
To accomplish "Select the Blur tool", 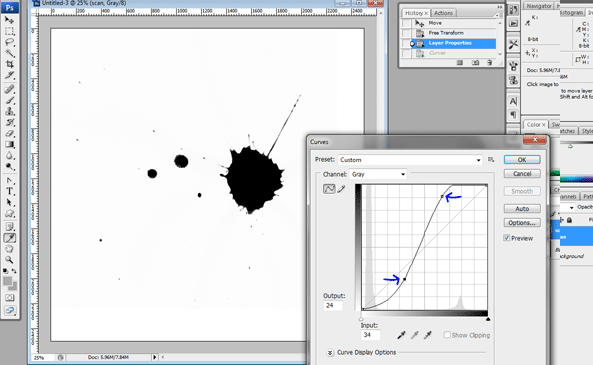I will (x=9, y=155).
